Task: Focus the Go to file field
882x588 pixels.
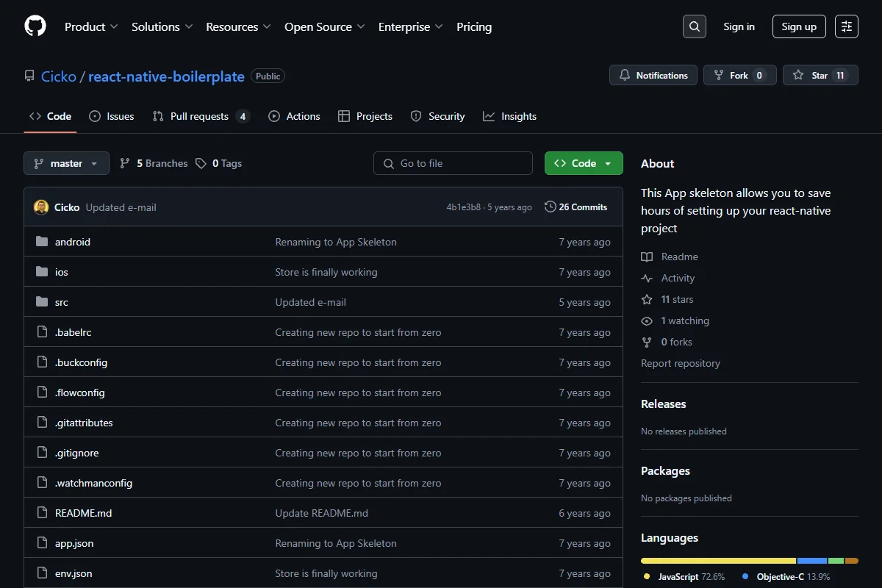Action: (453, 163)
